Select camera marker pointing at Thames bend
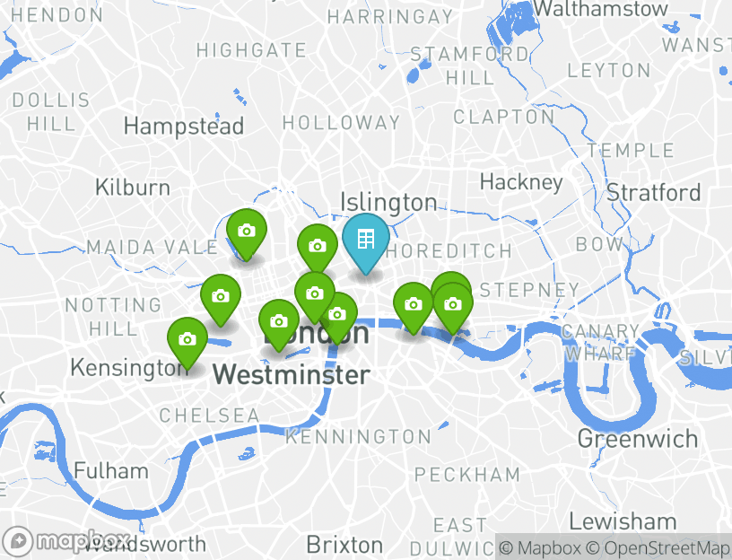 tap(339, 316)
